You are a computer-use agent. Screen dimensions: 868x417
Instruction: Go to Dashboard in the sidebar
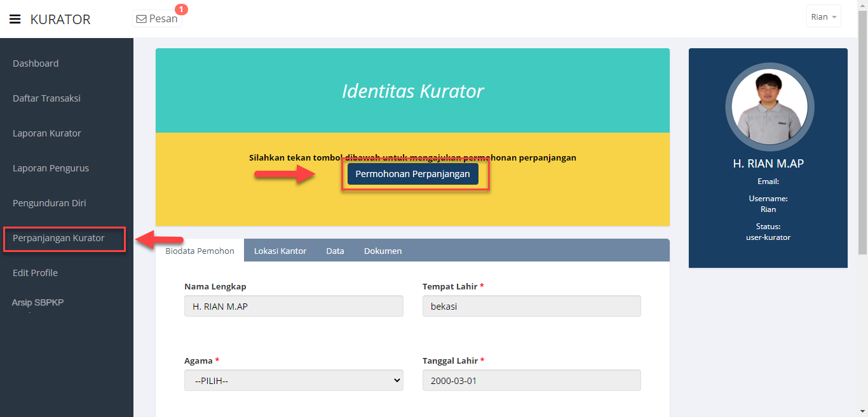coord(36,63)
